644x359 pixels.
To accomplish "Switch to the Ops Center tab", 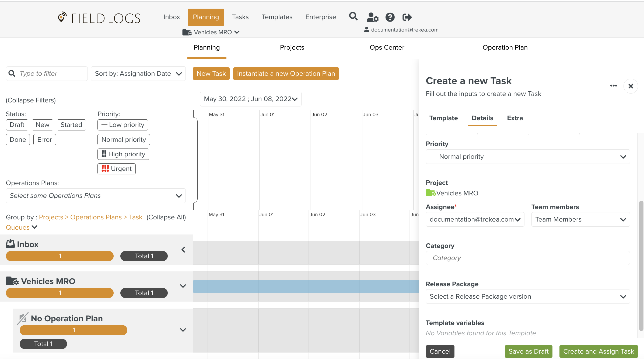I will click(387, 47).
